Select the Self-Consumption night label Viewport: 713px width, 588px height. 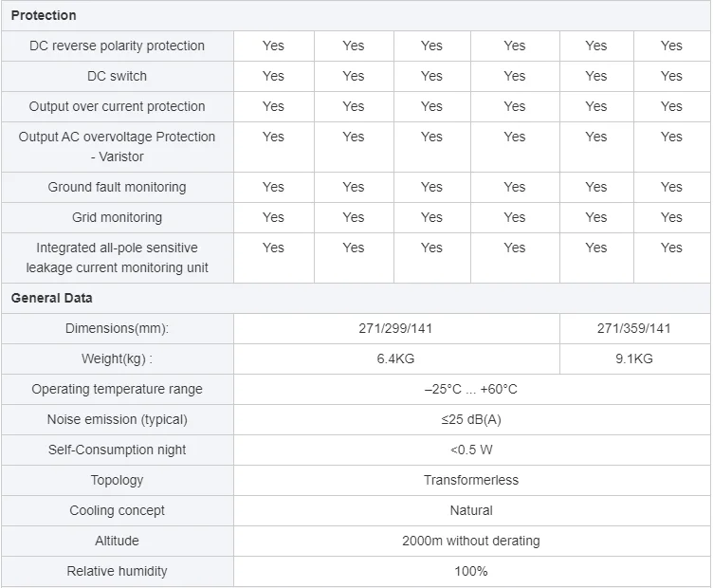pyautogui.click(x=117, y=450)
